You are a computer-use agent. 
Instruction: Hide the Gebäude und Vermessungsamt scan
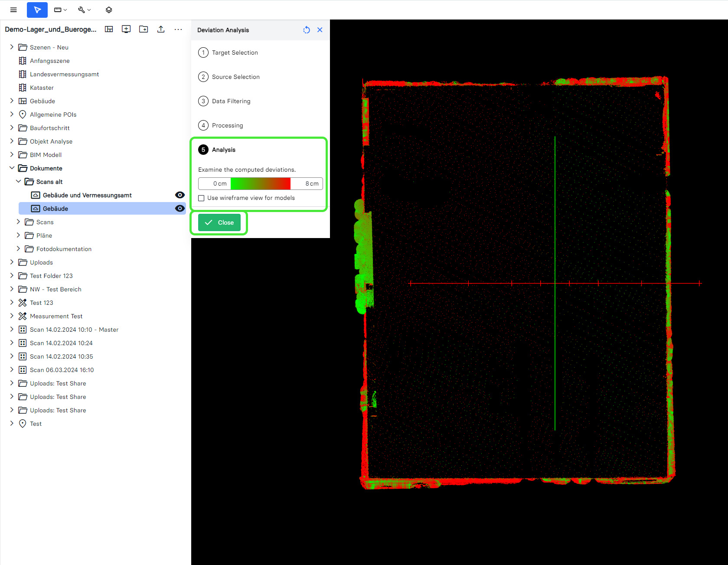click(x=180, y=195)
